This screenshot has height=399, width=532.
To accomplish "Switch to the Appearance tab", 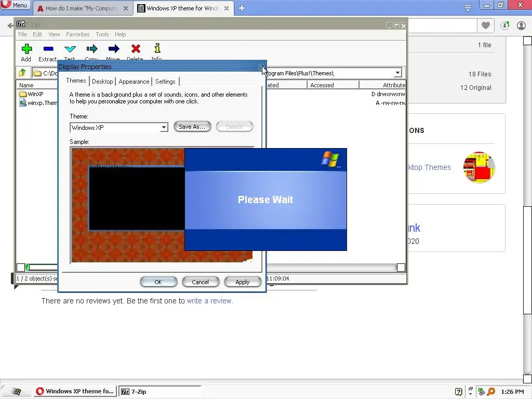I will point(134,82).
